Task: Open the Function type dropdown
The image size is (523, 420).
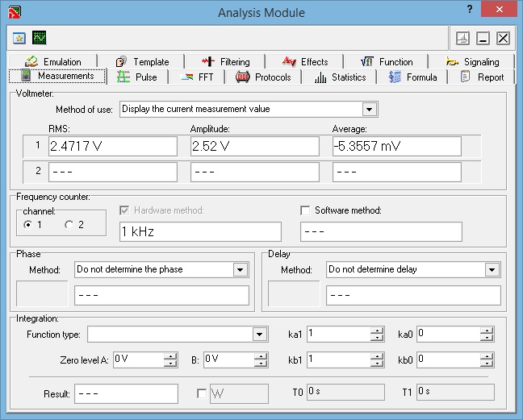Action: 260,334
